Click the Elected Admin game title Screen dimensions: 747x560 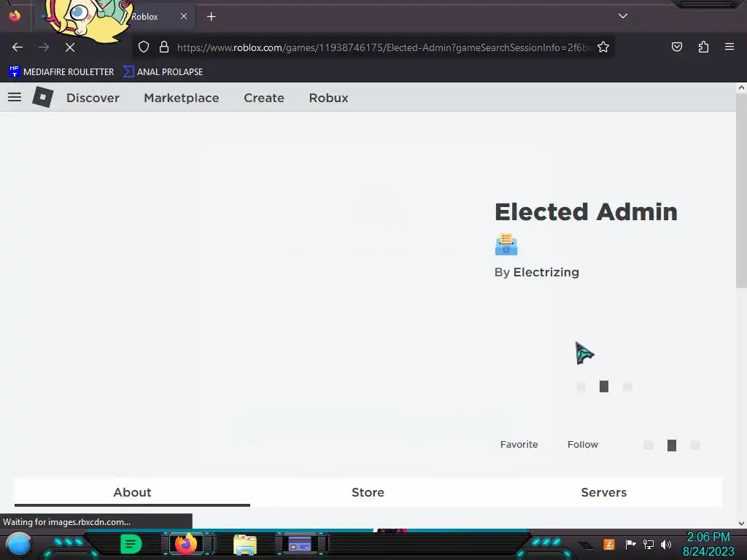click(586, 211)
